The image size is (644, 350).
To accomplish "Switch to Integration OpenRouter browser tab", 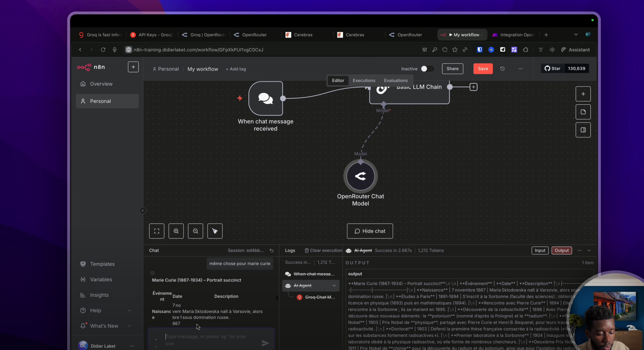I will [513, 35].
